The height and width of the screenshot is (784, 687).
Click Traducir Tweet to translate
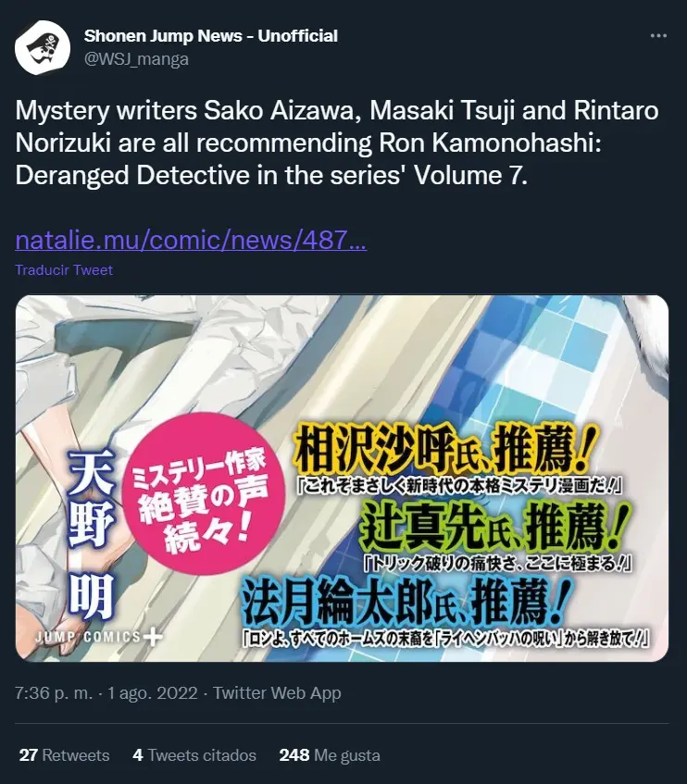[x=64, y=270]
